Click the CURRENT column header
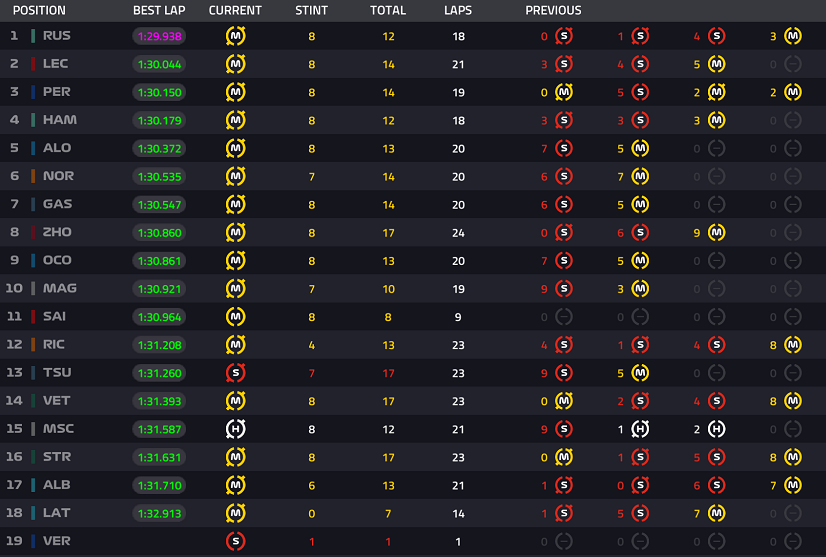 pyautogui.click(x=235, y=11)
